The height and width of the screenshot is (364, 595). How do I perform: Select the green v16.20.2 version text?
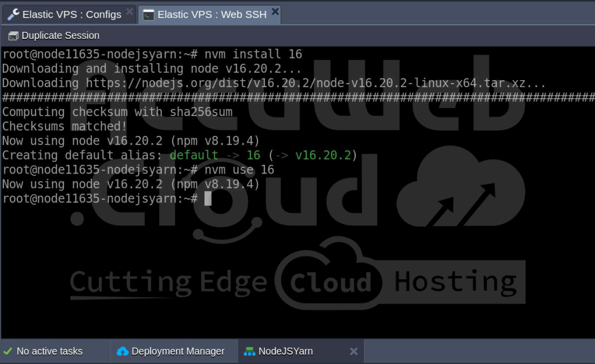[323, 155]
